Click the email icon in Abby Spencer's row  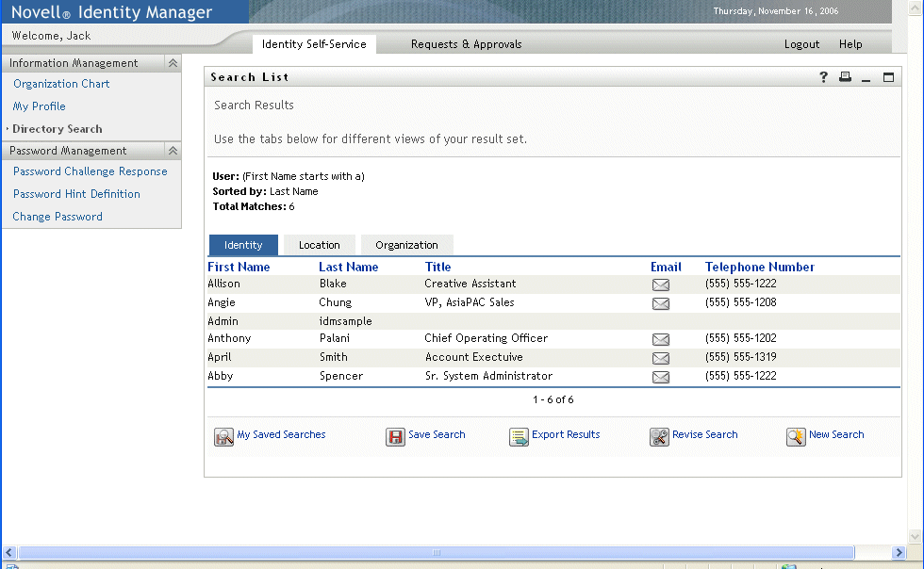[661, 377]
